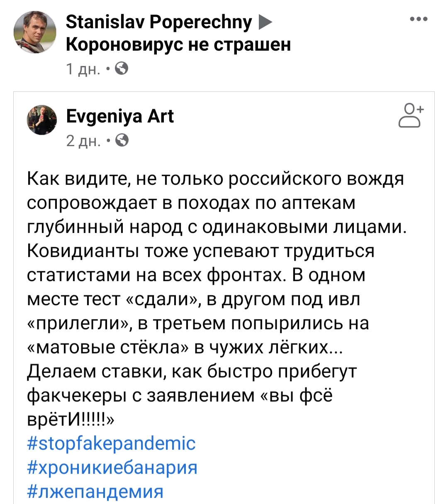The image size is (448, 504).
Task: Open Evgeniya Art's name link
Action: 120,116
